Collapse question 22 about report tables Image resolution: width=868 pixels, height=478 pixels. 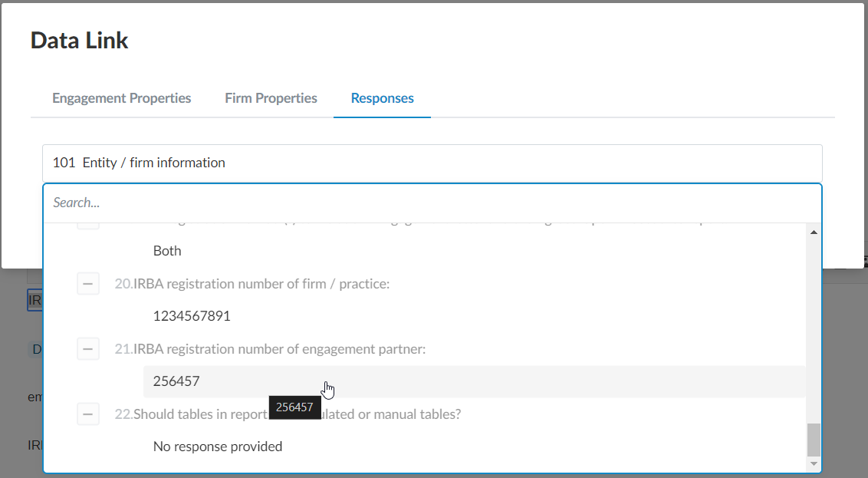[x=88, y=414]
